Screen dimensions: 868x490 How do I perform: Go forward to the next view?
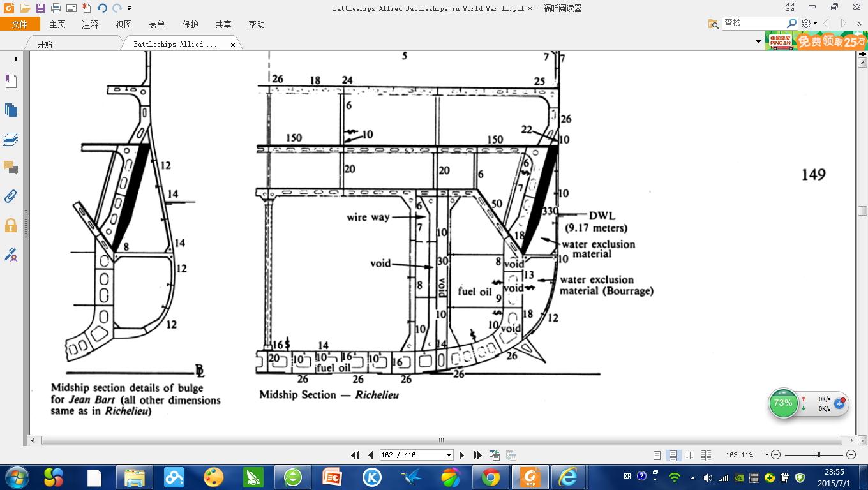511,455
